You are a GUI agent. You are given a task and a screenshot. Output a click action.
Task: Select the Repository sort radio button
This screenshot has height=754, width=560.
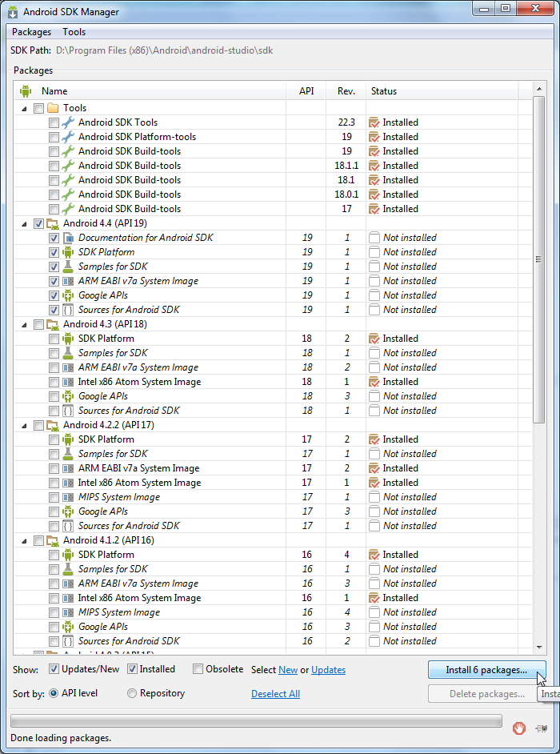pos(132,693)
